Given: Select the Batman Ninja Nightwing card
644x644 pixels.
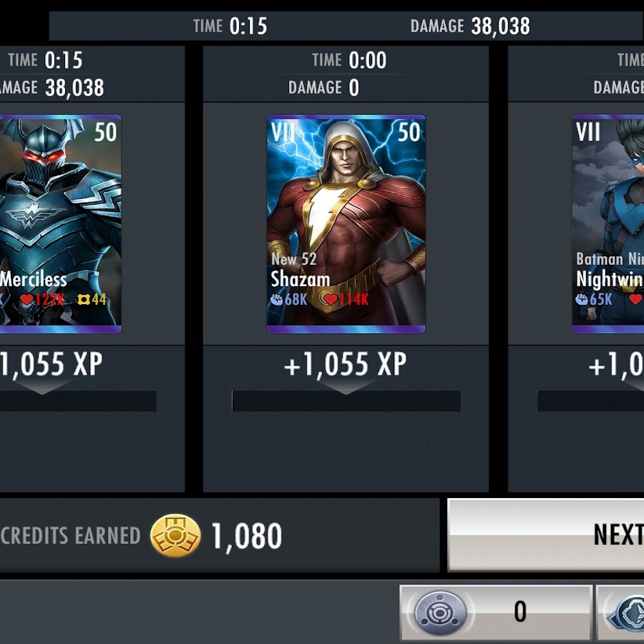Looking at the screenshot, I should pyautogui.click(x=608, y=224).
